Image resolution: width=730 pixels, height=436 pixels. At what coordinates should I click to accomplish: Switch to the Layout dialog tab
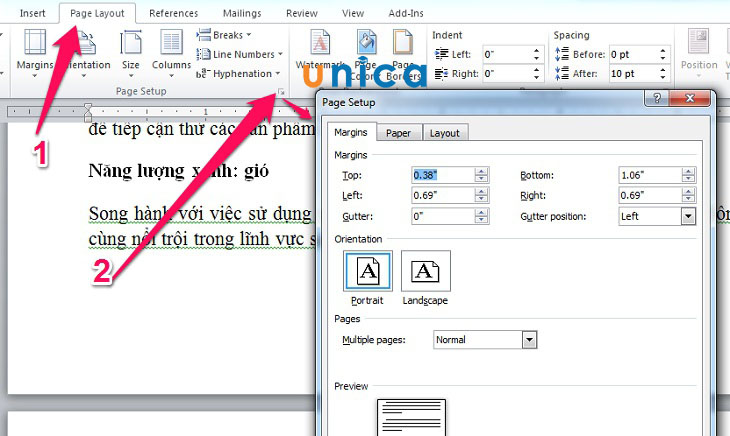445,133
